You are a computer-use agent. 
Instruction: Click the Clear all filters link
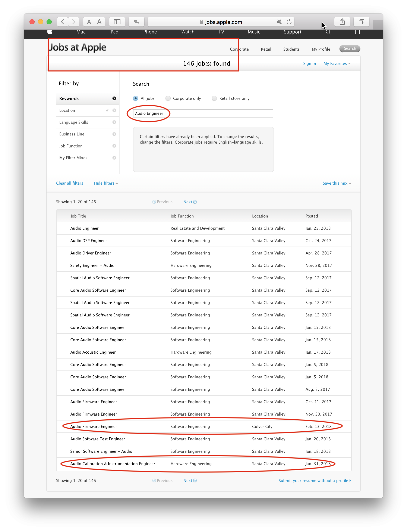pyautogui.click(x=70, y=183)
